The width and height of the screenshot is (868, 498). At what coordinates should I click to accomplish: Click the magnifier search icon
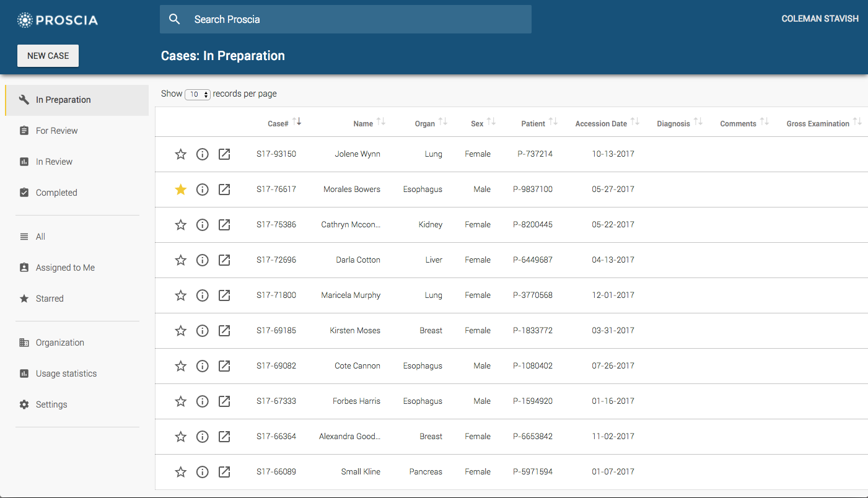pos(175,19)
